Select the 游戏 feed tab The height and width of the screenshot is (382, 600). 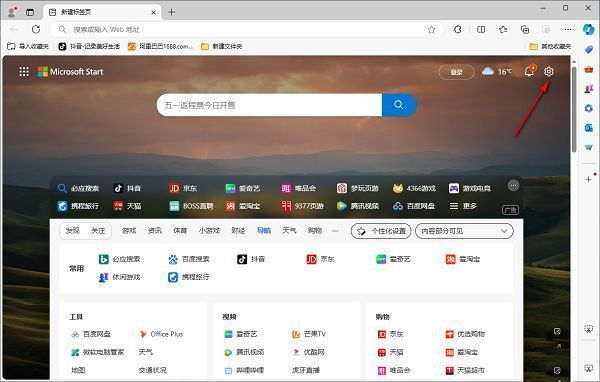129,230
